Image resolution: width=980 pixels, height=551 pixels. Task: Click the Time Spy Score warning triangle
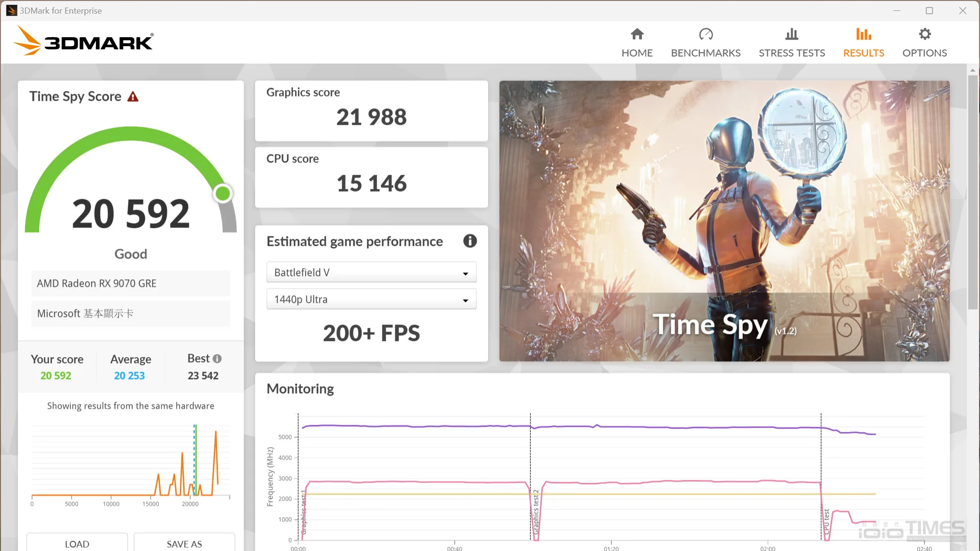click(133, 97)
